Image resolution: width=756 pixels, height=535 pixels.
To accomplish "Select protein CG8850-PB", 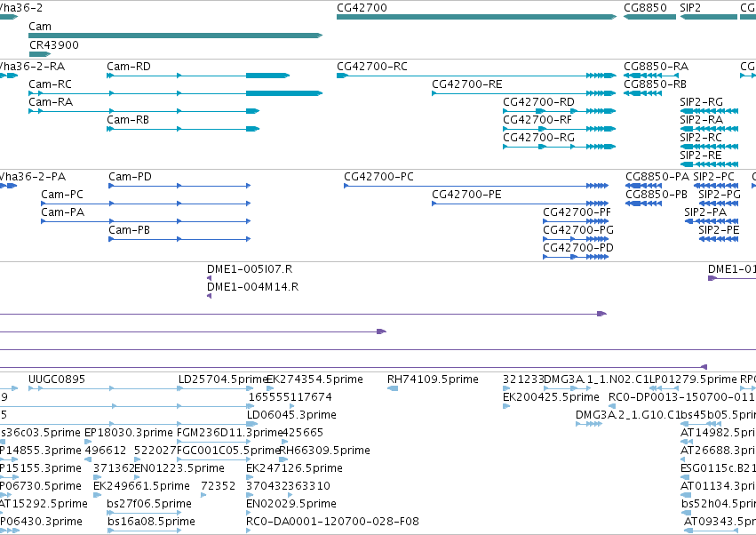I will tap(643, 204).
